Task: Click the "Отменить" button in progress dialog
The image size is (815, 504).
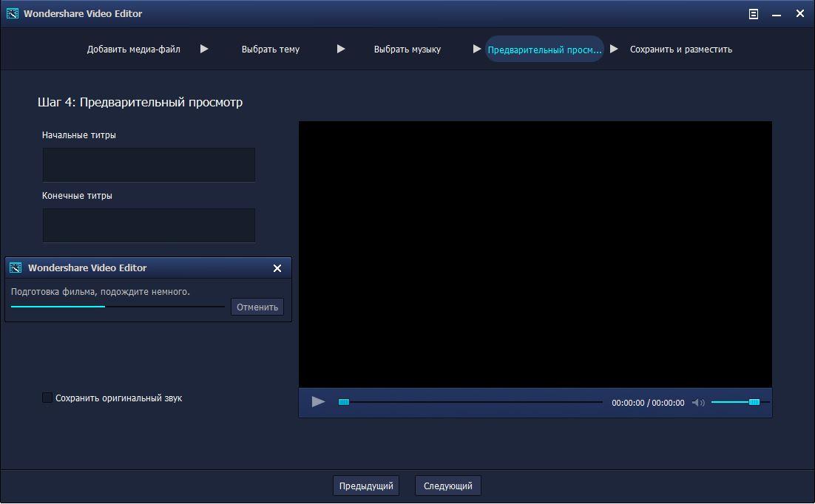Action: click(x=257, y=307)
